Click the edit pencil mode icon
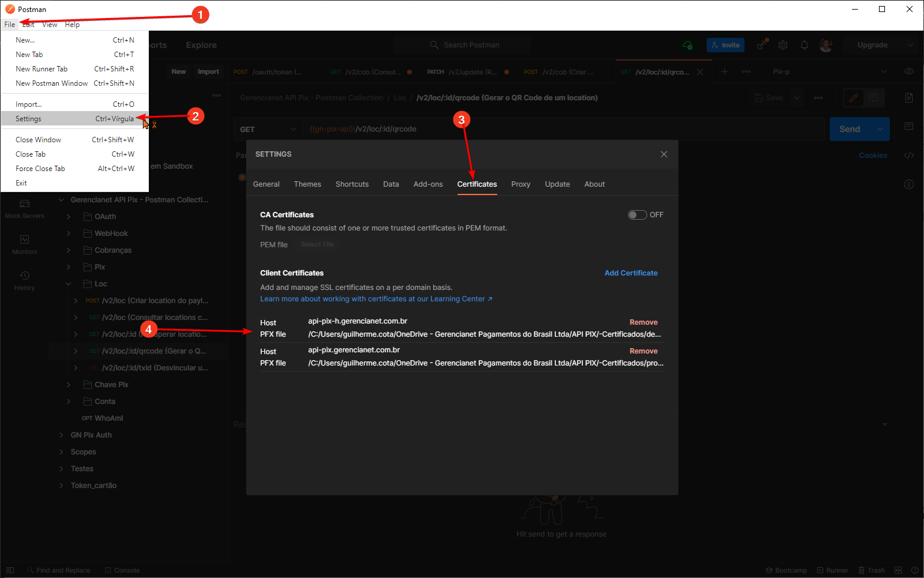Viewport: 924px width, 578px height. coord(853,98)
